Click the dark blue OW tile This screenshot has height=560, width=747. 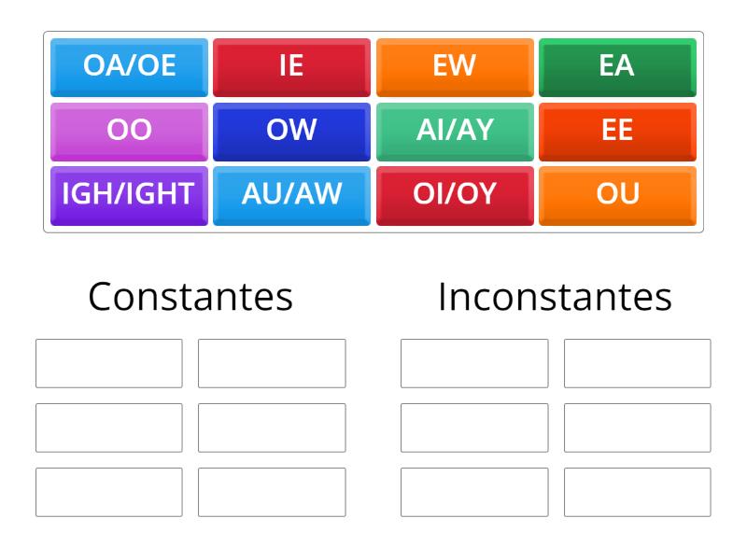point(291,132)
